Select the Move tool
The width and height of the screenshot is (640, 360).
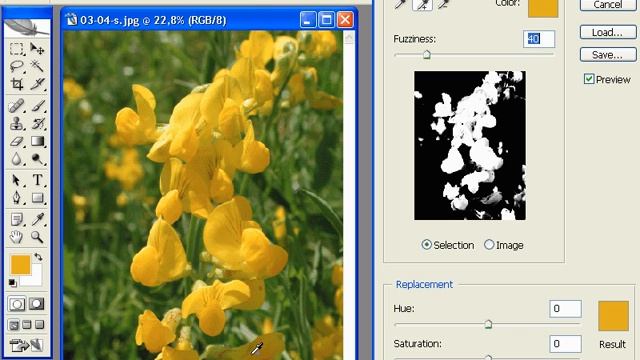37,49
